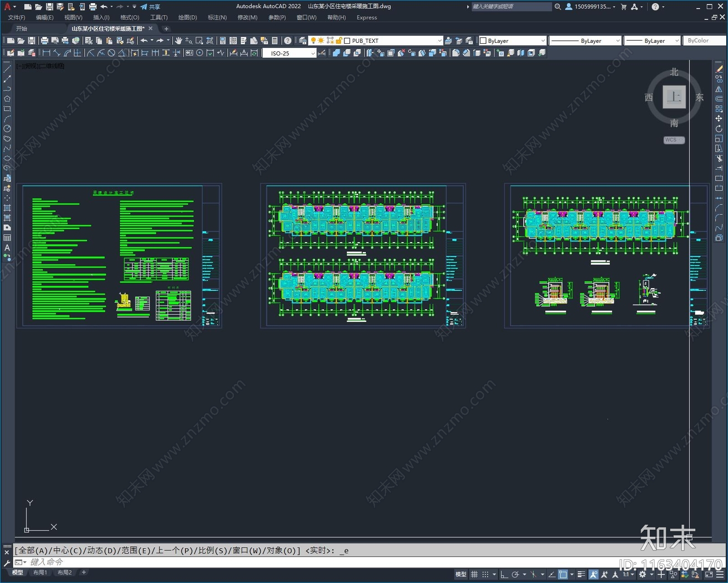Select the Circle draw tool
The height and width of the screenshot is (583, 728).
click(x=7, y=129)
